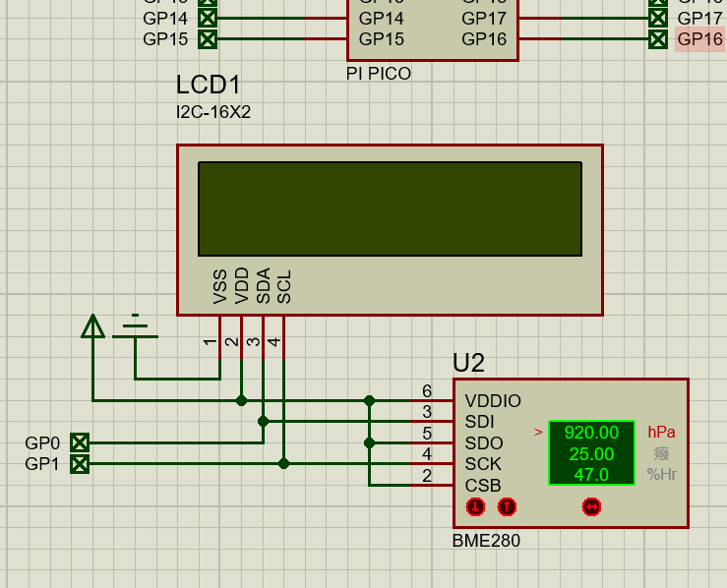Click the CSB pin of BME280

pyautogui.click(x=483, y=485)
